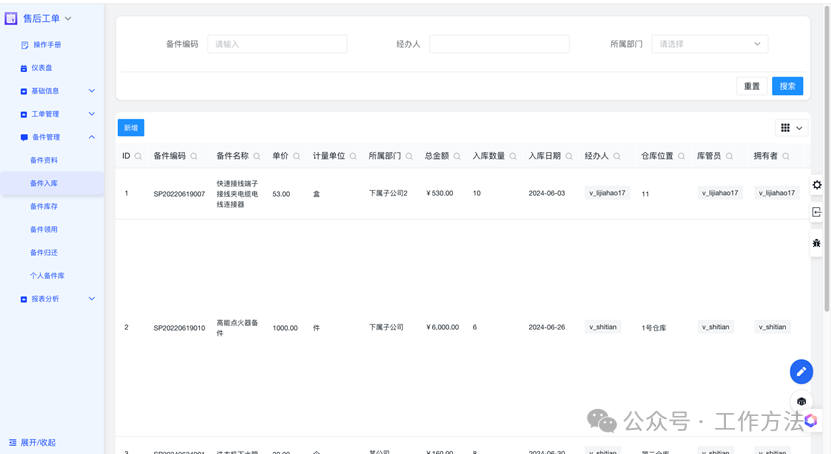Click search icon beside 备件名称 column header
This screenshot has height=454, width=831.
[257, 157]
